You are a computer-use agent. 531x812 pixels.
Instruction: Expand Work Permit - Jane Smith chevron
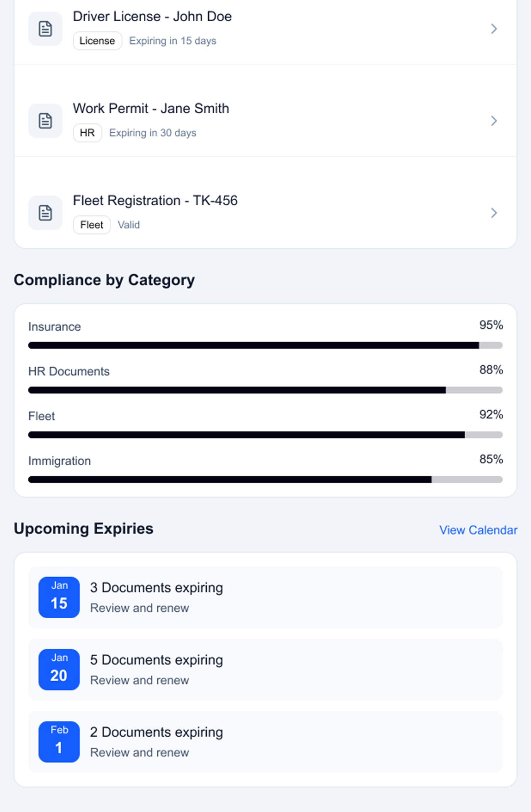point(494,121)
